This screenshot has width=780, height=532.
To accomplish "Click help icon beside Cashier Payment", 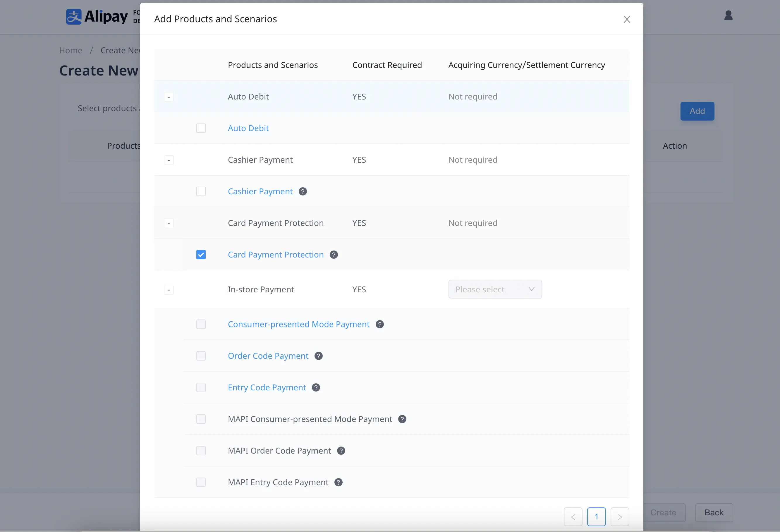I will (303, 191).
